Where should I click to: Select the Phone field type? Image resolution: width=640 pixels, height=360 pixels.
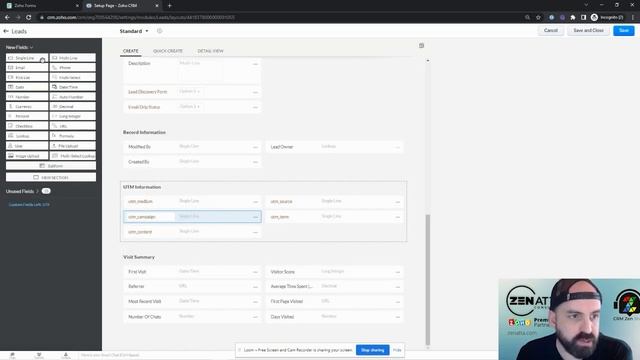pyautogui.click(x=73, y=67)
